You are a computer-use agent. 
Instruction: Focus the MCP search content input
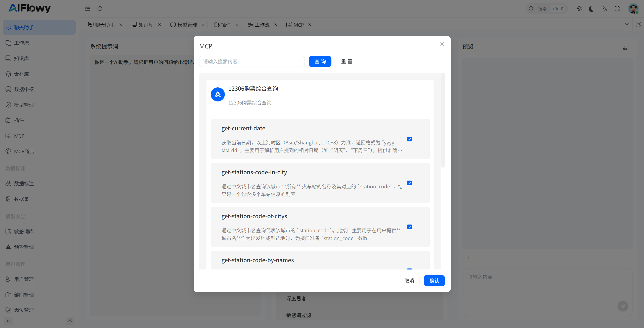pyautogui.click(x=252, y=62)
